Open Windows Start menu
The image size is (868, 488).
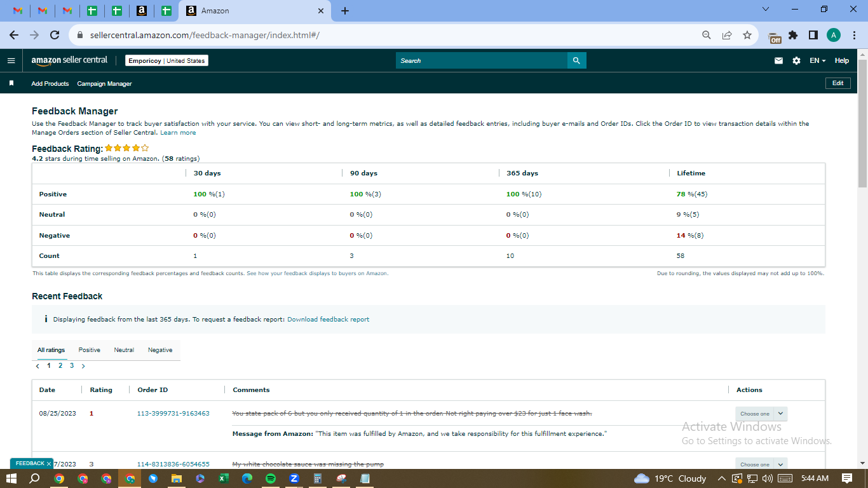point(11,478)
